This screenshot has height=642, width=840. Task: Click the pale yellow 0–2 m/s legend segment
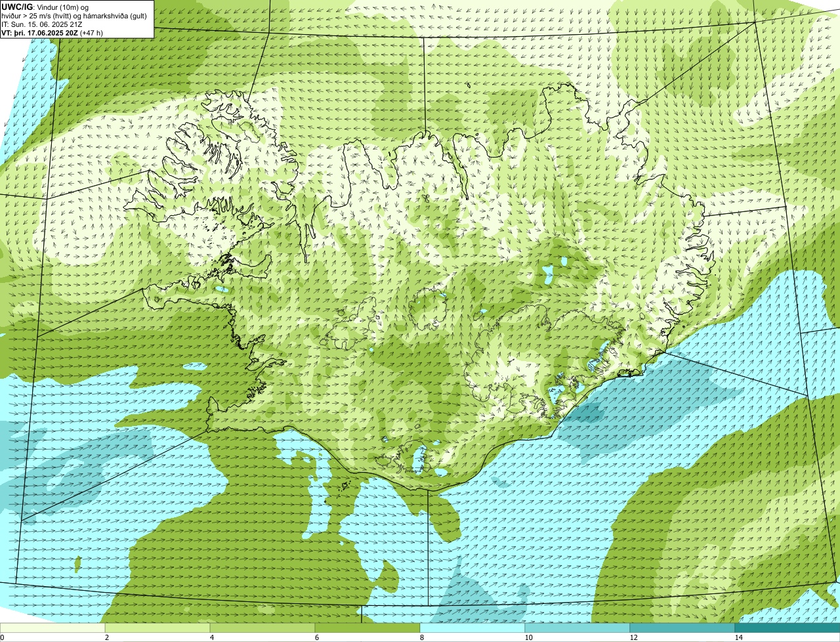pyautogui.click(x=52, y=628)
